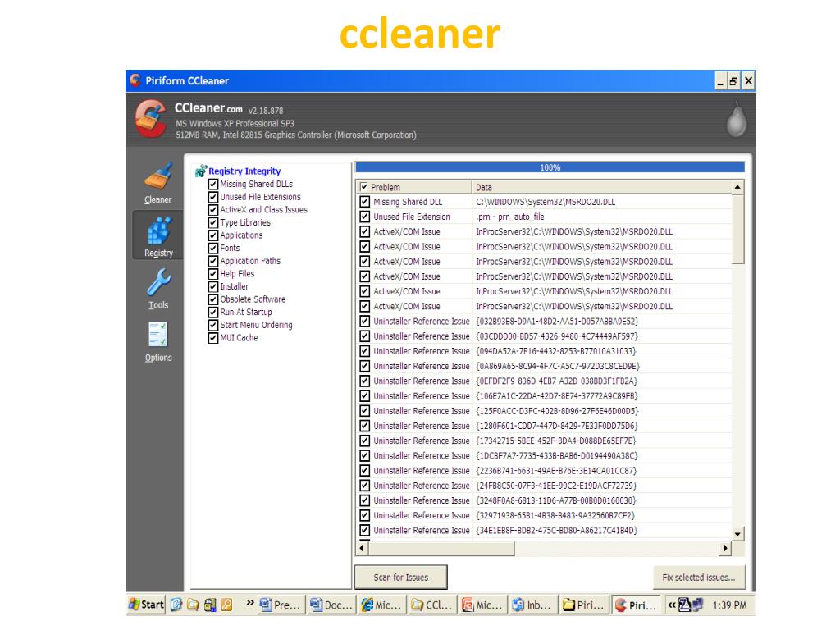Viewport: 840px width, 630px height.
Task: Uncheck the Unused File Extension .prn result
Action: coord(364,217)
